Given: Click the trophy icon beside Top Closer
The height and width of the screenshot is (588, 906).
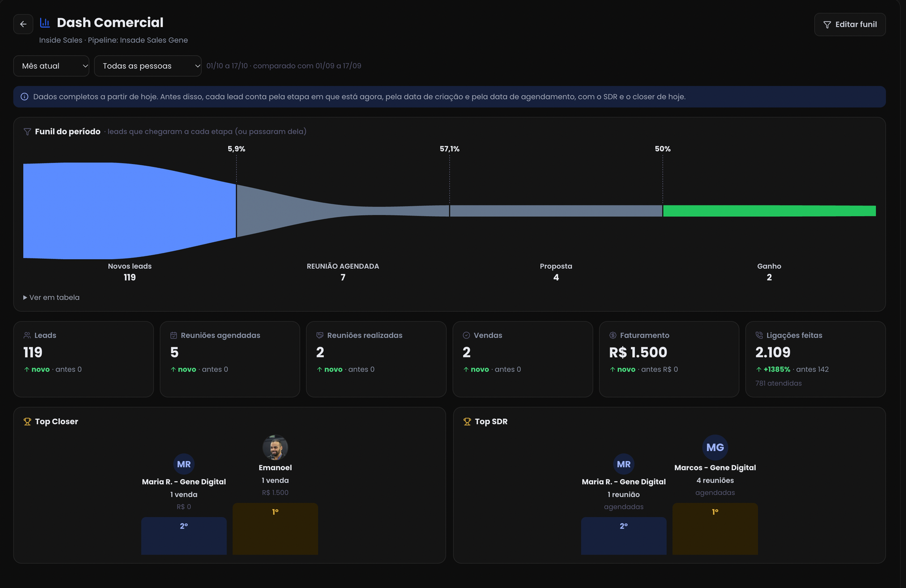Looking at the screenshot, I should (27, 422).
